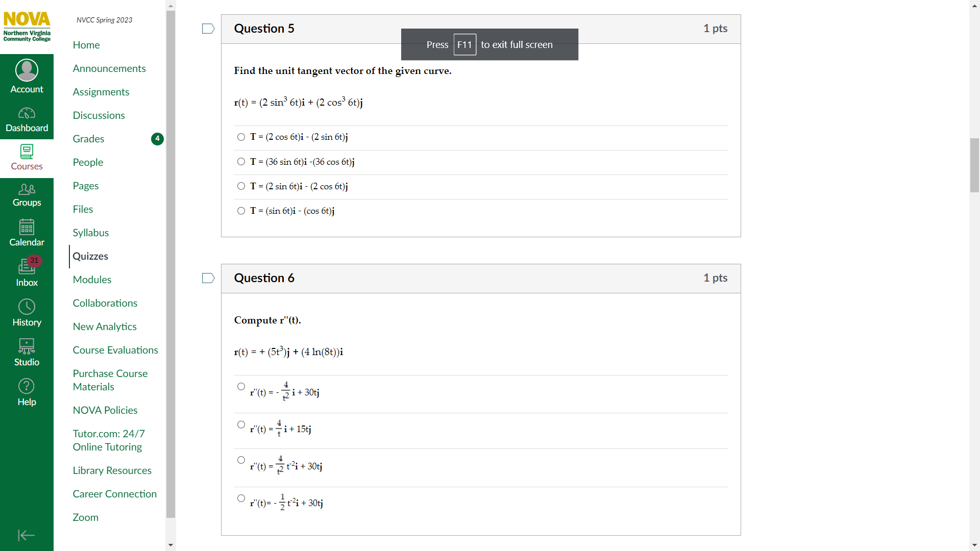This screenshot has height=551, width=980.
Task: Open the Dashboard
Action: [x=27, y=118]
